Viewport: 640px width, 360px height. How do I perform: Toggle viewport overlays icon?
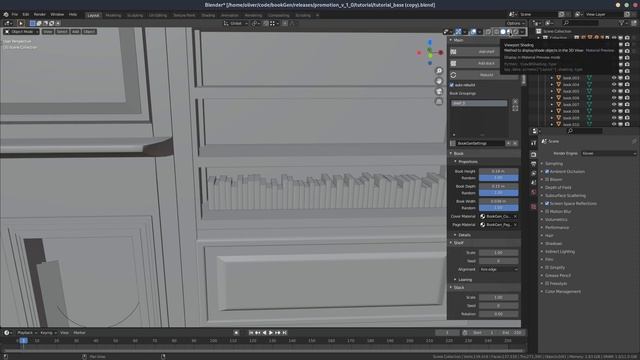[473, 31]
